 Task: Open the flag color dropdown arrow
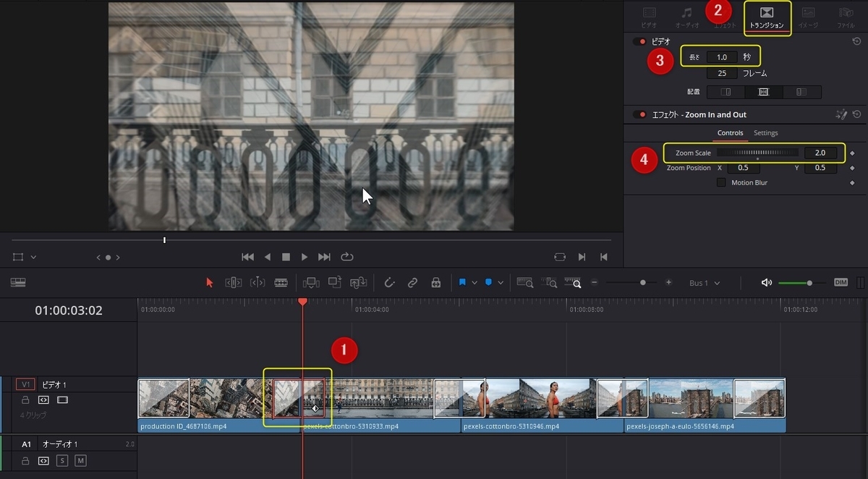(x=474, y=283)
